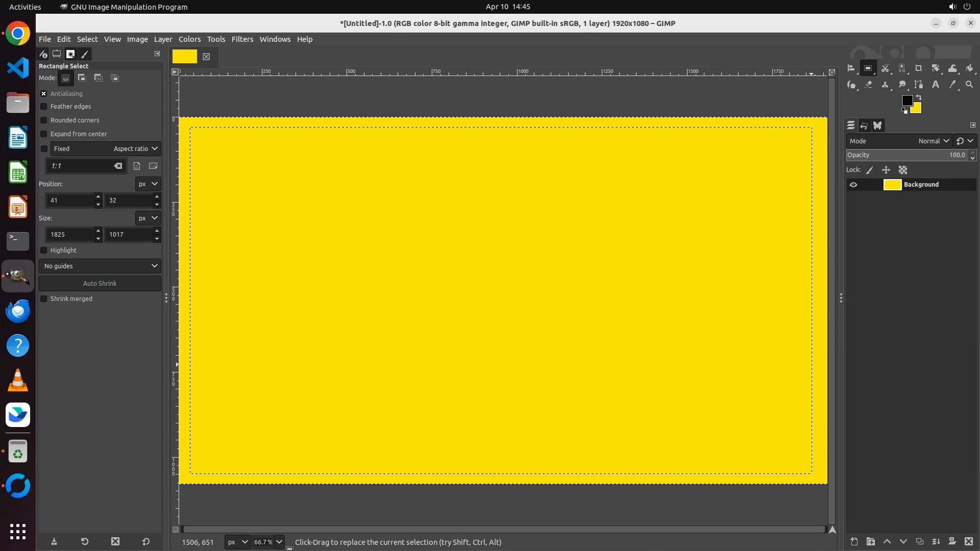Open the Colors menu

(x=189, y=39)
